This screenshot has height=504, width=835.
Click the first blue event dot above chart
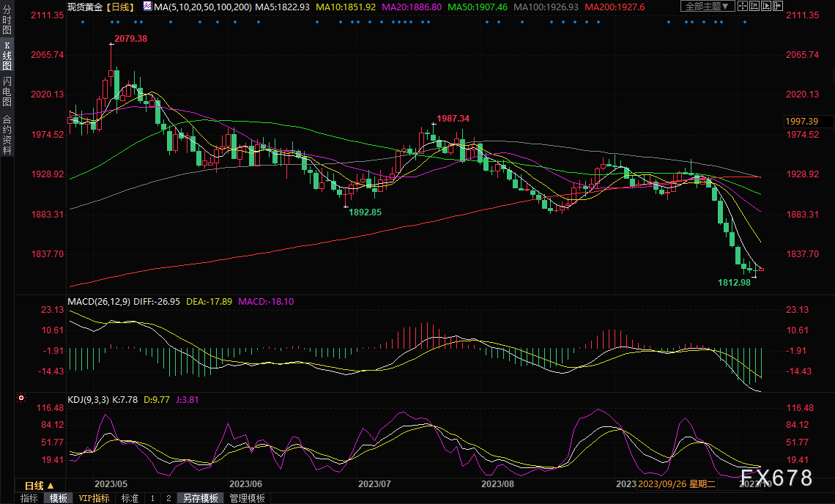tap(83, 21)
